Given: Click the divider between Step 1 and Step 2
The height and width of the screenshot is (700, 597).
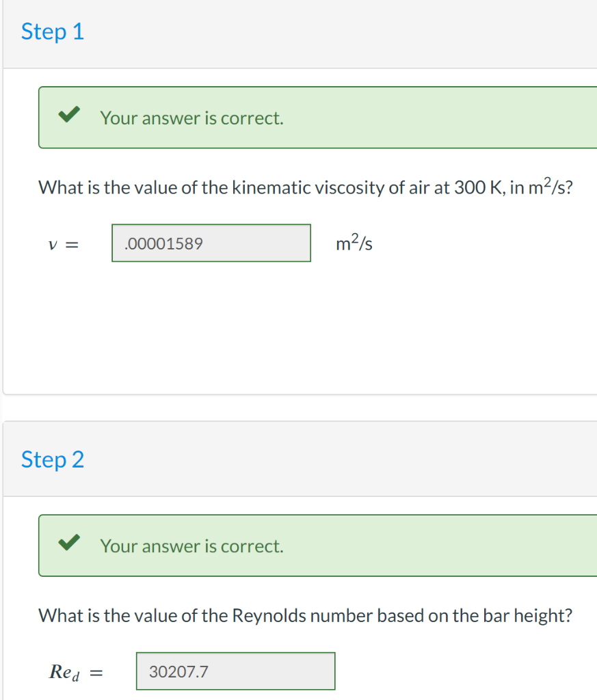Looking at the screenshot, I should click(x=298, y=407).
